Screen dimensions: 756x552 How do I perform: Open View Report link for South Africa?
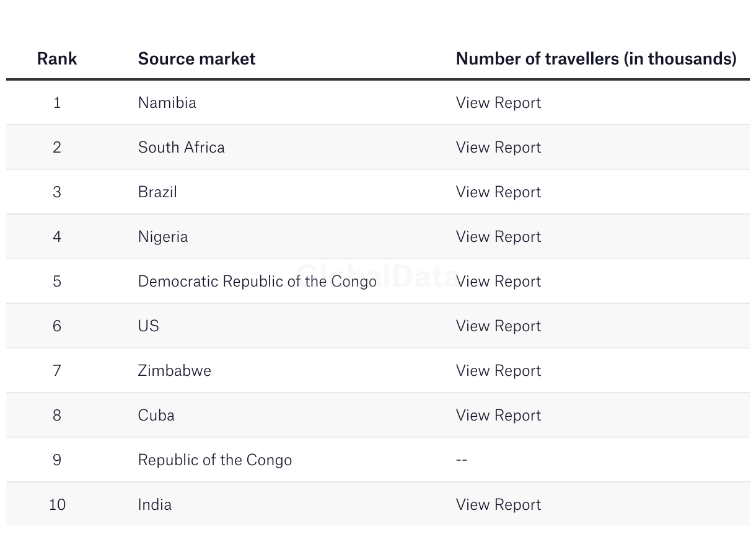498,147
